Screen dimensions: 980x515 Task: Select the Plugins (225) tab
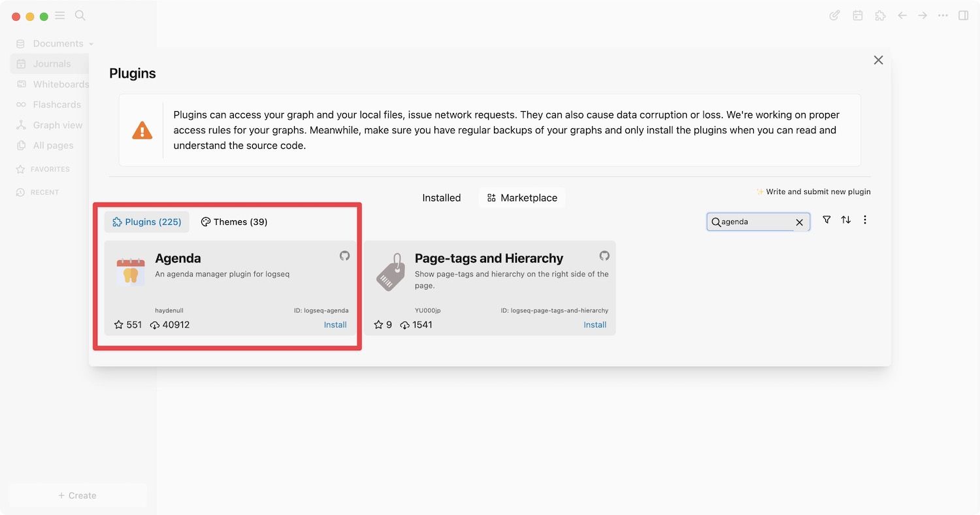point(147,222)
